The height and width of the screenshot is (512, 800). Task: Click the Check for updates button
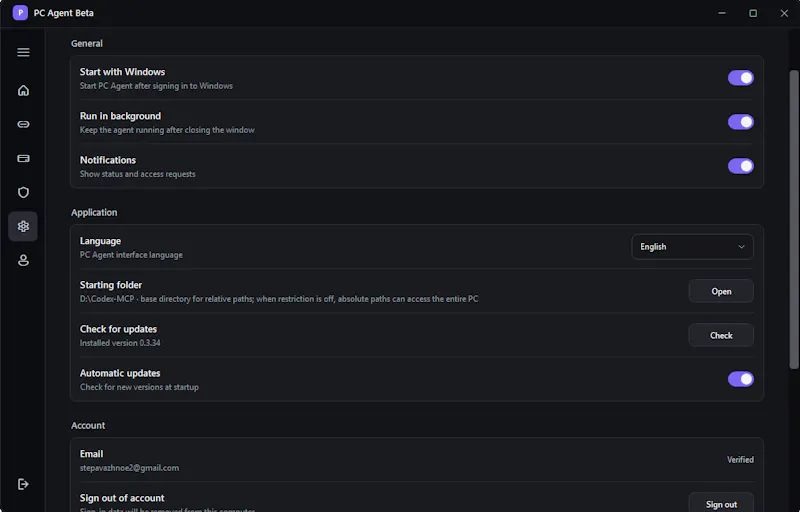tap(721, 335)
